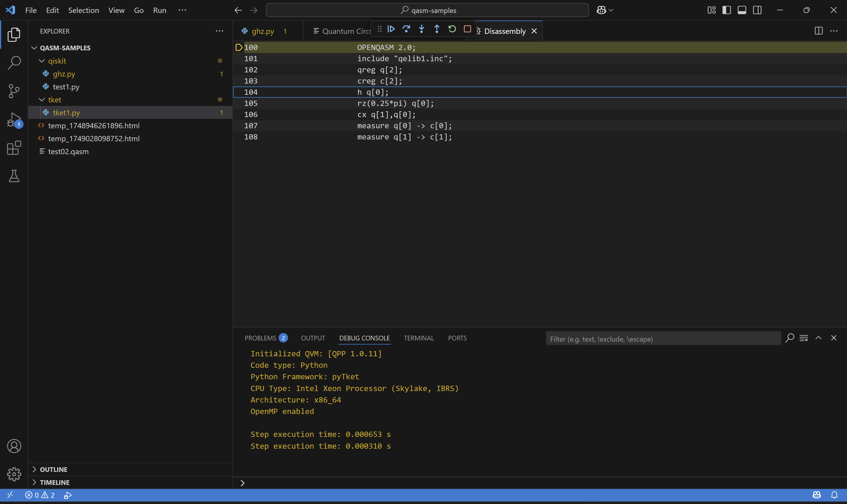Screen dimensions: 847x504
Task: Open the Selection menu
Action: (x=84, y=10)
